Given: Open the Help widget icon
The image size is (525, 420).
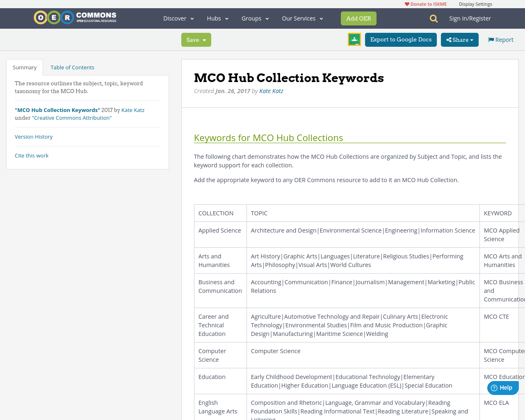Looking at the screenshot, I should pos(495,387).
